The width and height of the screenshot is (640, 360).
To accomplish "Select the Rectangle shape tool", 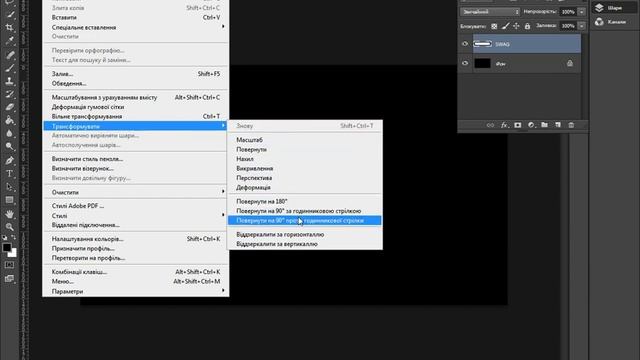I will [9, 200].
